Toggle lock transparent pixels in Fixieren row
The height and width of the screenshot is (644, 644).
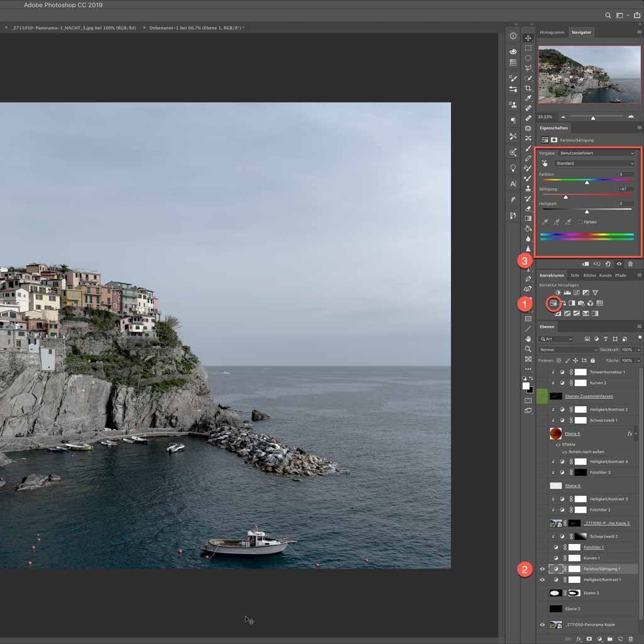(558, 360)
